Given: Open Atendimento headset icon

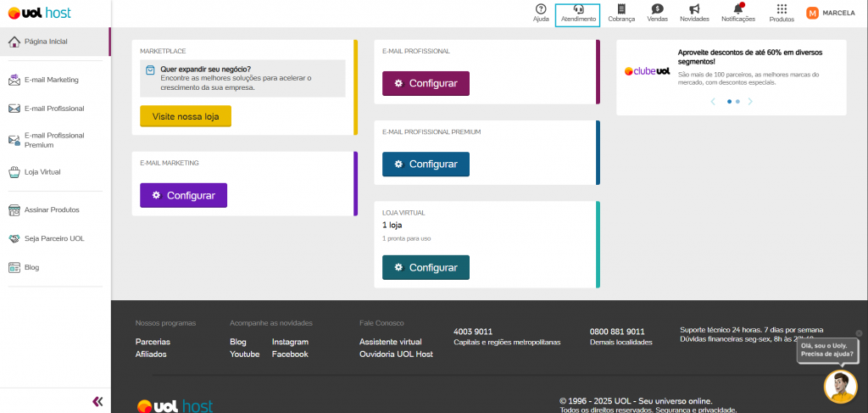Looking at the screenshot, I should pos(577,8).
